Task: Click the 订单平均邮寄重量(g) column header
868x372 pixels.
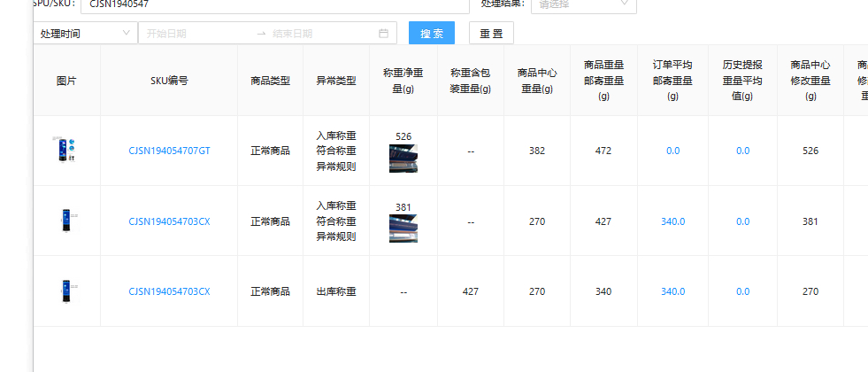Action: pos(673,81)
